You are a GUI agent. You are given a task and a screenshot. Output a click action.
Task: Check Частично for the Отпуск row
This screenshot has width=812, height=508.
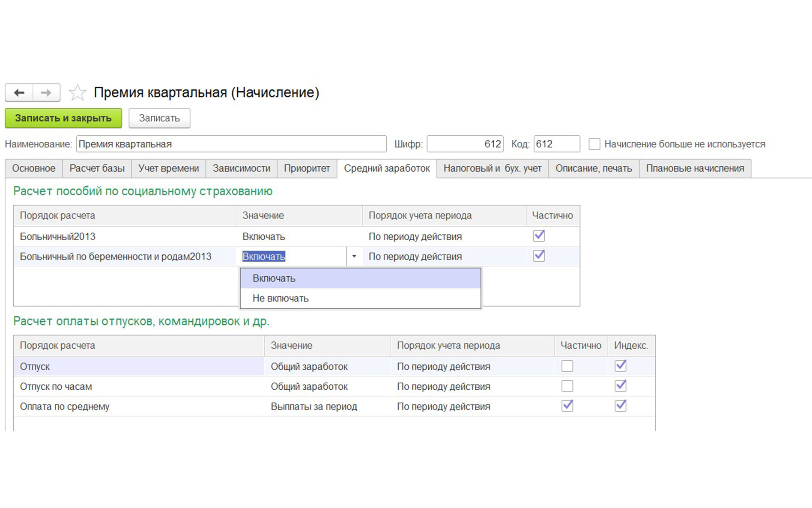coord(567,366)
